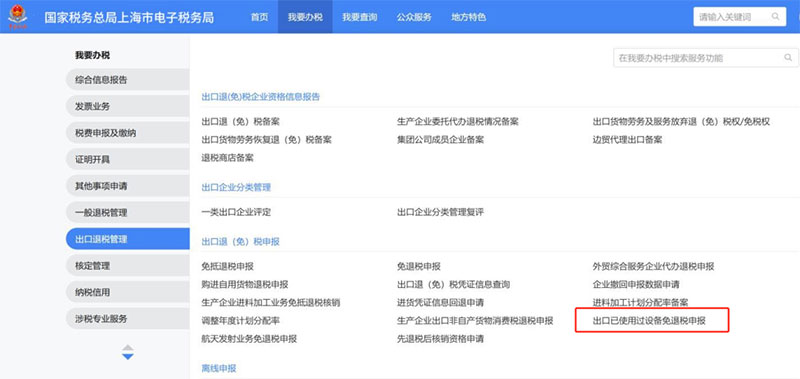
Task: Click the 出口退（免）税申报 section heading
Action: [241, 241]
